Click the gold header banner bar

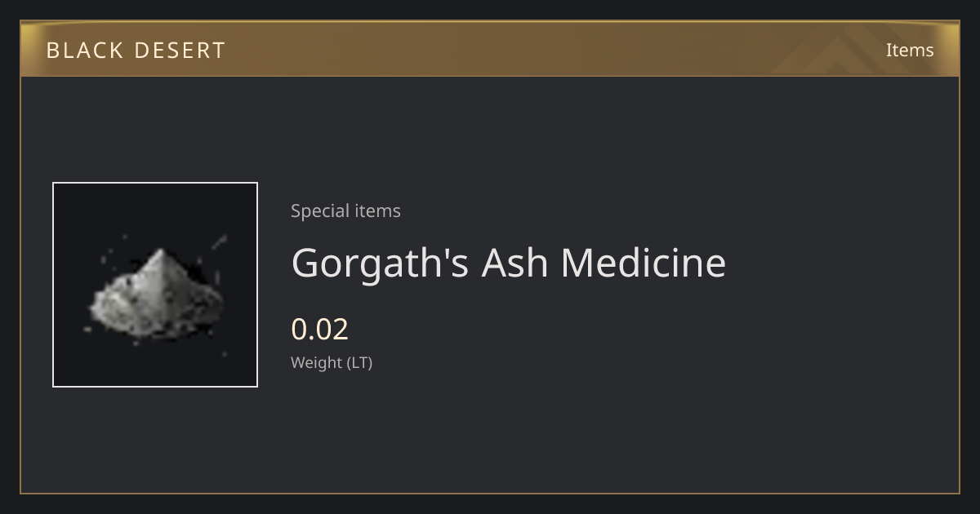490,49
